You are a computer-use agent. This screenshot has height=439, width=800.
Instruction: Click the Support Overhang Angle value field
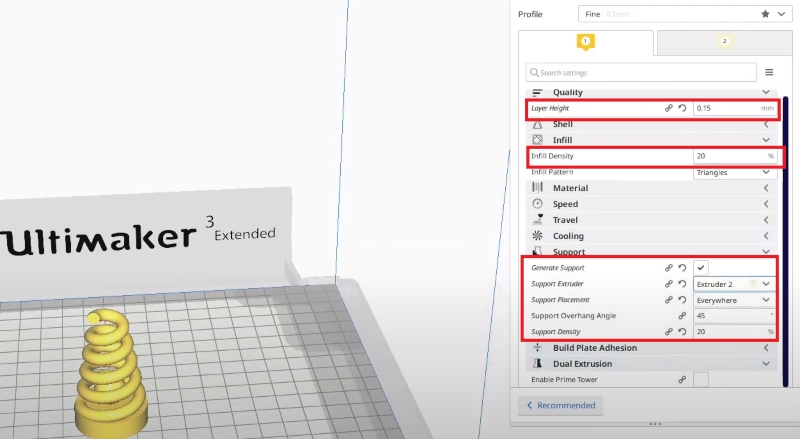pos(735,316)
